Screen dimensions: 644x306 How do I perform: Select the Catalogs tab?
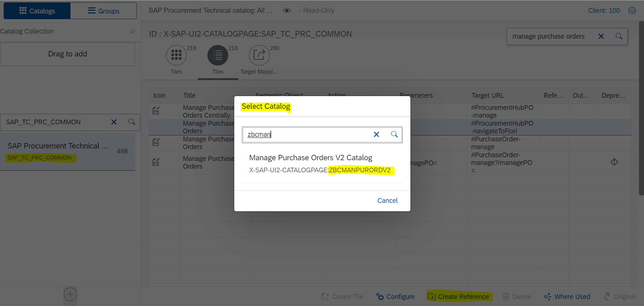point(37,10)
